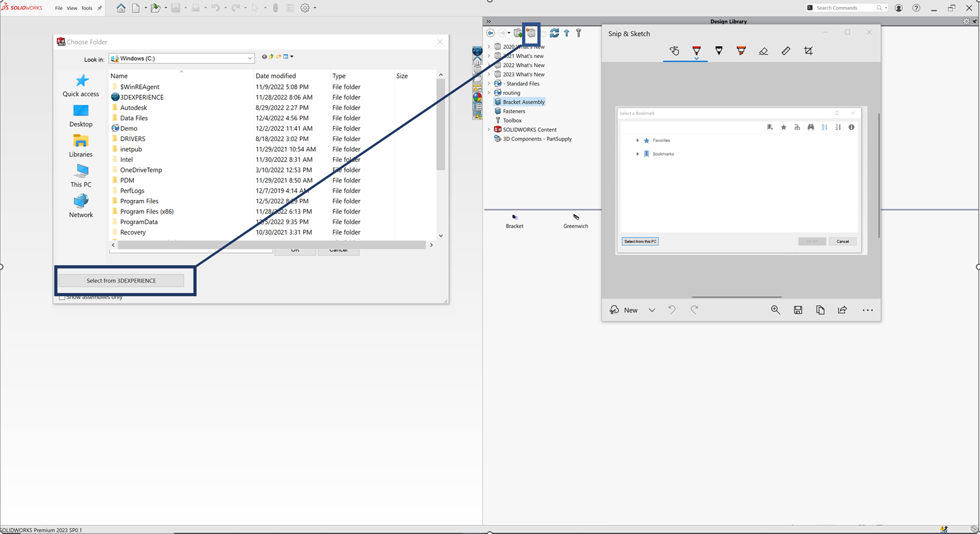Refresh the Design Library
The width and height of the screenshot is (980, 534).
pyautogui.click(x=554, y=33)
